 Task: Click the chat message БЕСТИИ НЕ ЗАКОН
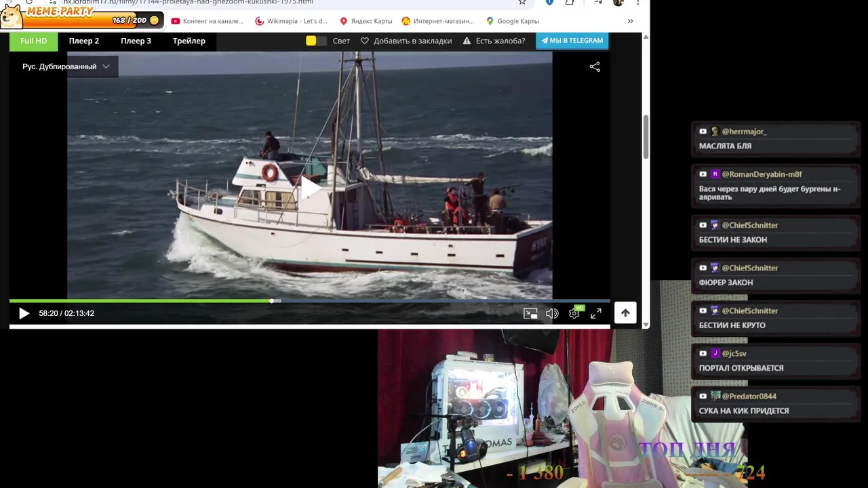point(733,240)
